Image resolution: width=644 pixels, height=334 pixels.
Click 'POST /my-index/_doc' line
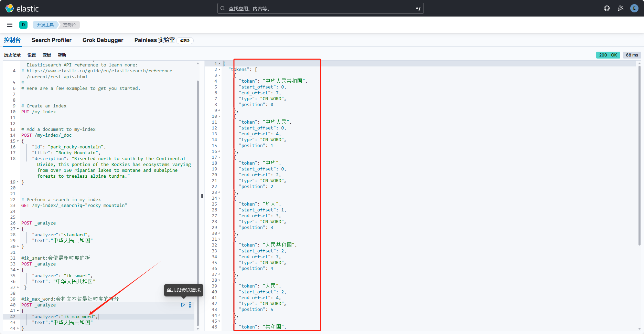point(46,135)
